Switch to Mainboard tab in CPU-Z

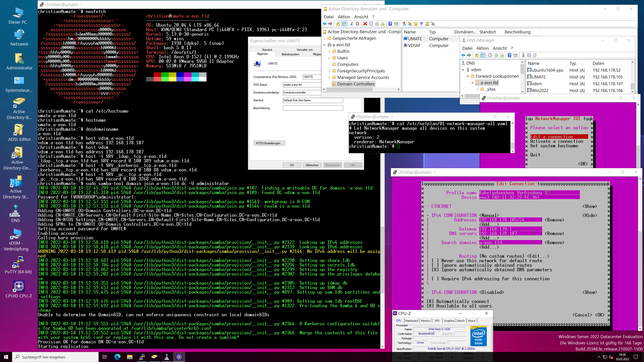point(411,321)
